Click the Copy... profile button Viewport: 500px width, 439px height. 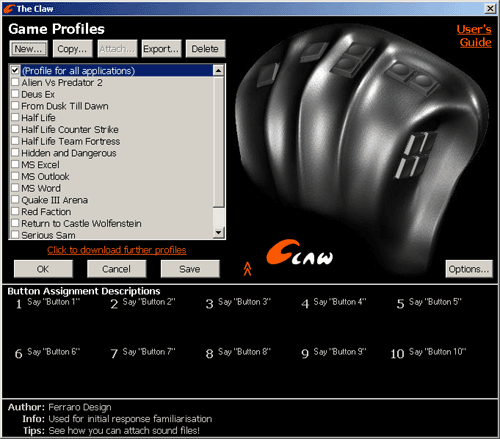[72, 49]
